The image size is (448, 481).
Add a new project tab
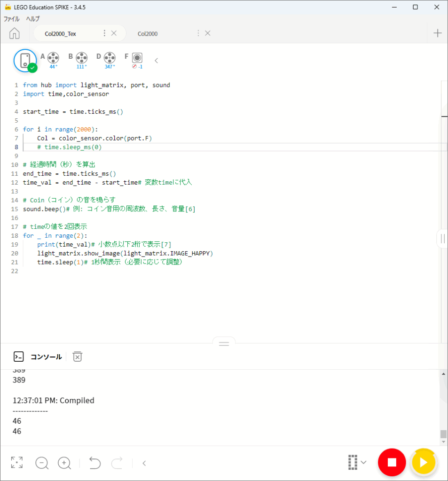click(x=438, y=33)
